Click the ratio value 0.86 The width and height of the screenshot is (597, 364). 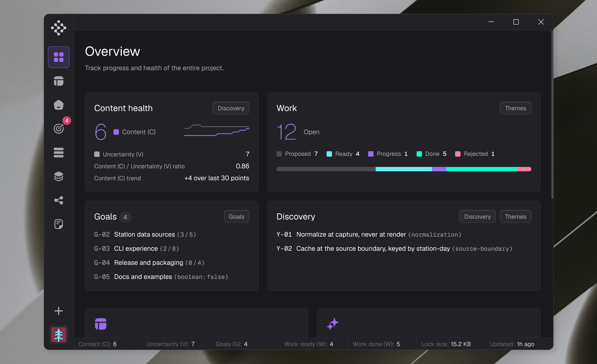[243, 166]
